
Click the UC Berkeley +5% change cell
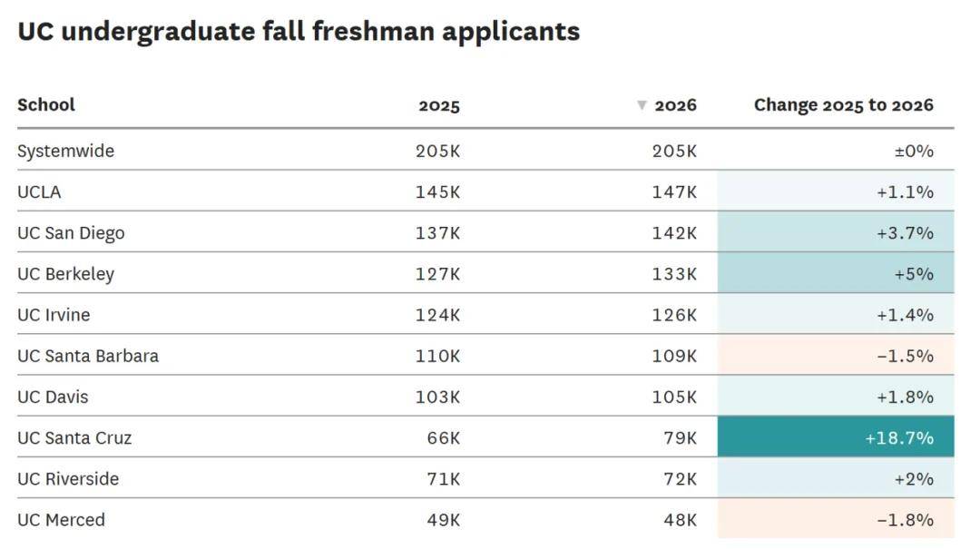tap(836, 273)
